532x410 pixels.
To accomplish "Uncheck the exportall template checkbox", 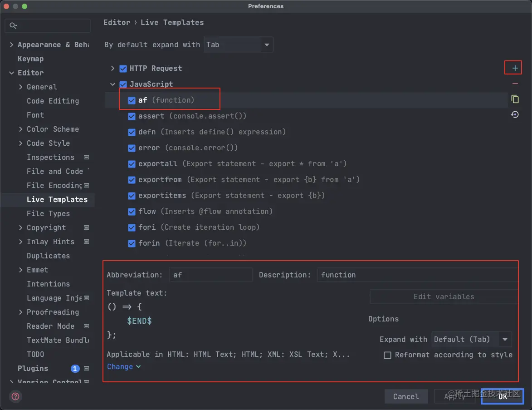I will [132, 164].
